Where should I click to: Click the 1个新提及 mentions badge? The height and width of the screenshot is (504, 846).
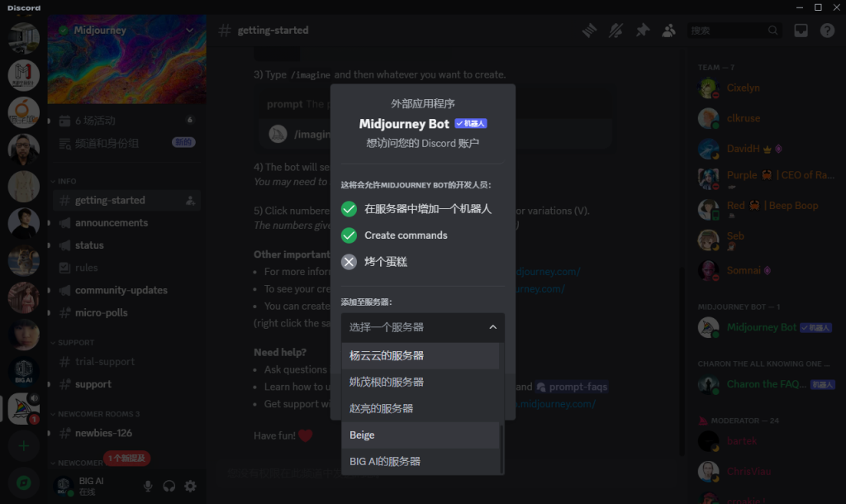point(126,458)
